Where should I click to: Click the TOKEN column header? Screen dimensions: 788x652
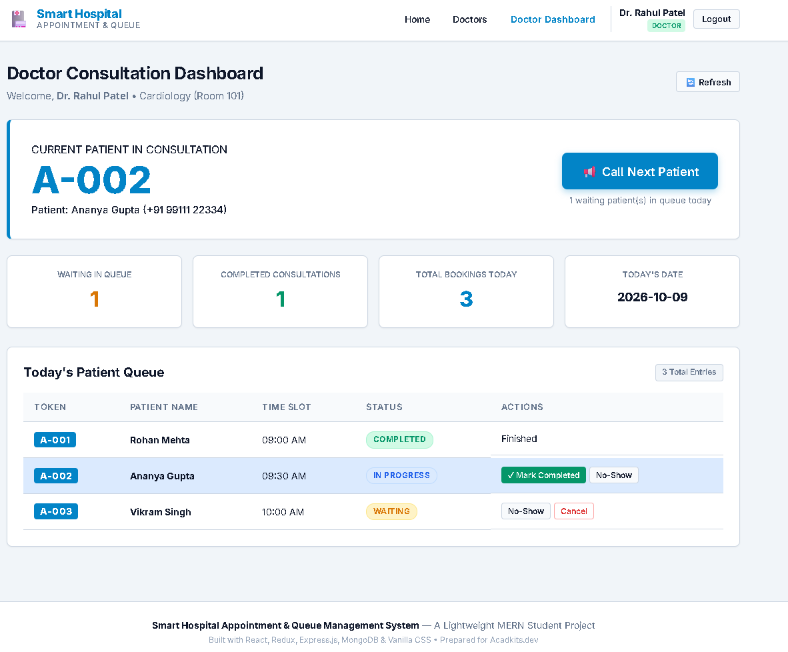[50, 407]
